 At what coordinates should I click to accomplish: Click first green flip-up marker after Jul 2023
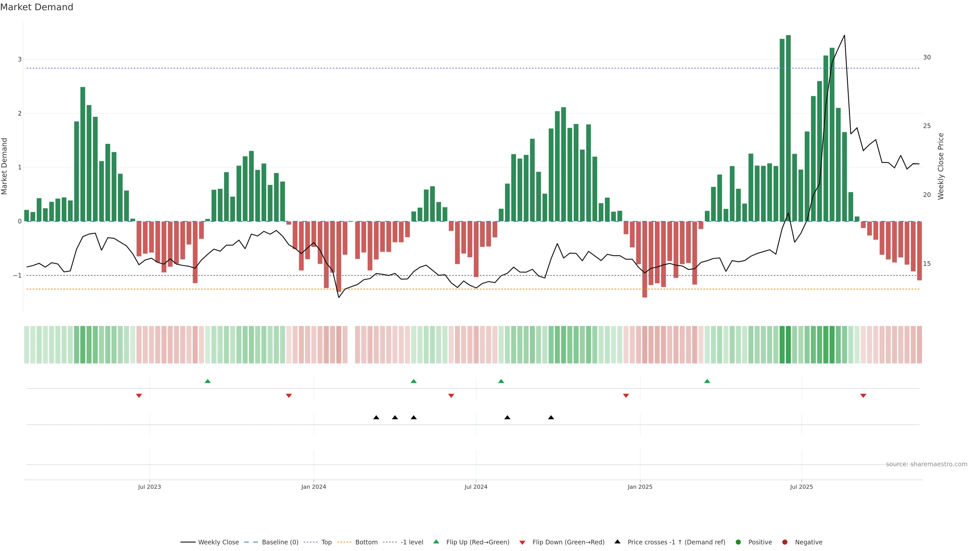point(208,381)
